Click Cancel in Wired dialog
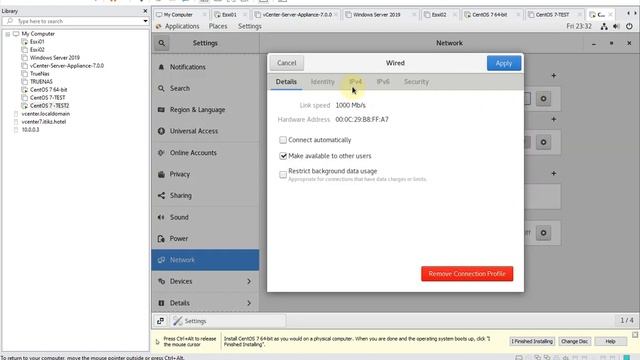The height and width of the screenshot is (360, 640). (x=287, y=63)
